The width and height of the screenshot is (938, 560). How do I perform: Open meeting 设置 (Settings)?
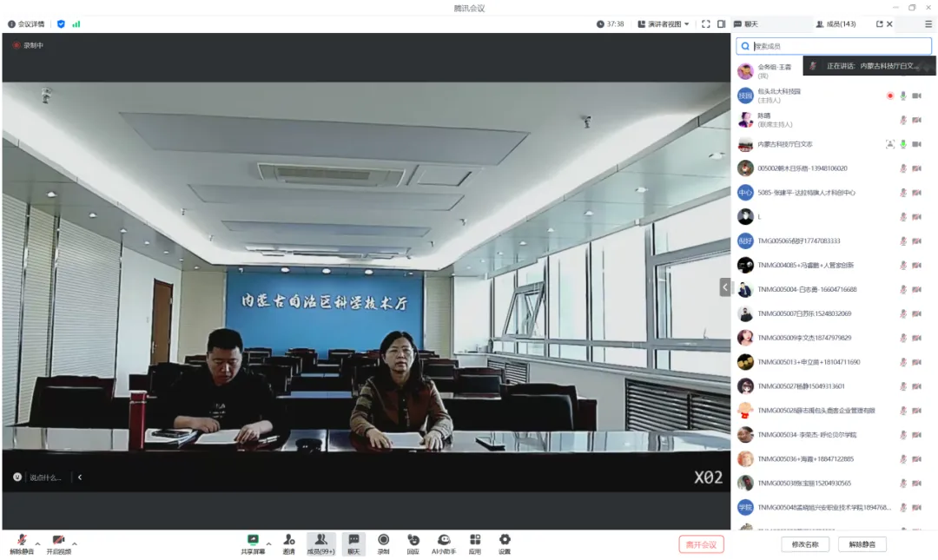pos(505,542)
